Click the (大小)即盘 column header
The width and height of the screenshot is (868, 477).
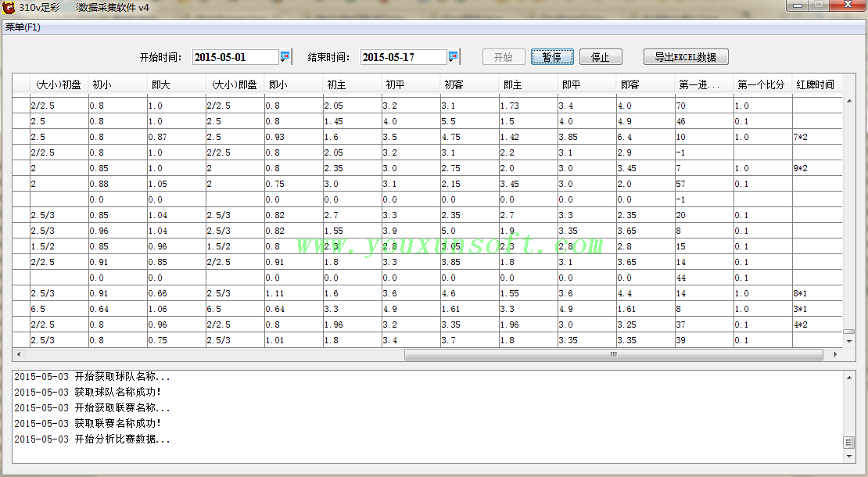235,84
